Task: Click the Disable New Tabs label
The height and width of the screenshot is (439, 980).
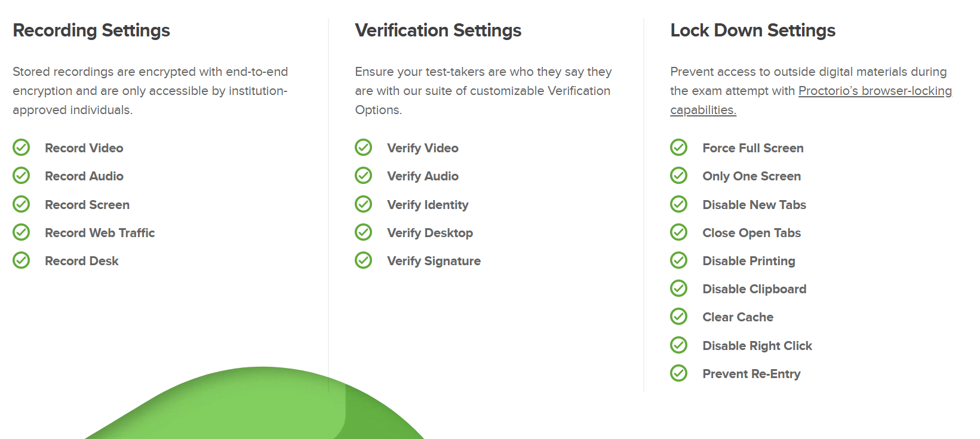Action: coord(754,205)
